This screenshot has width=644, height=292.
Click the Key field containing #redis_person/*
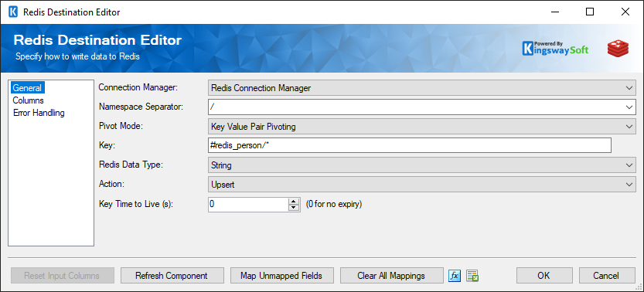[x=410, y=145]
